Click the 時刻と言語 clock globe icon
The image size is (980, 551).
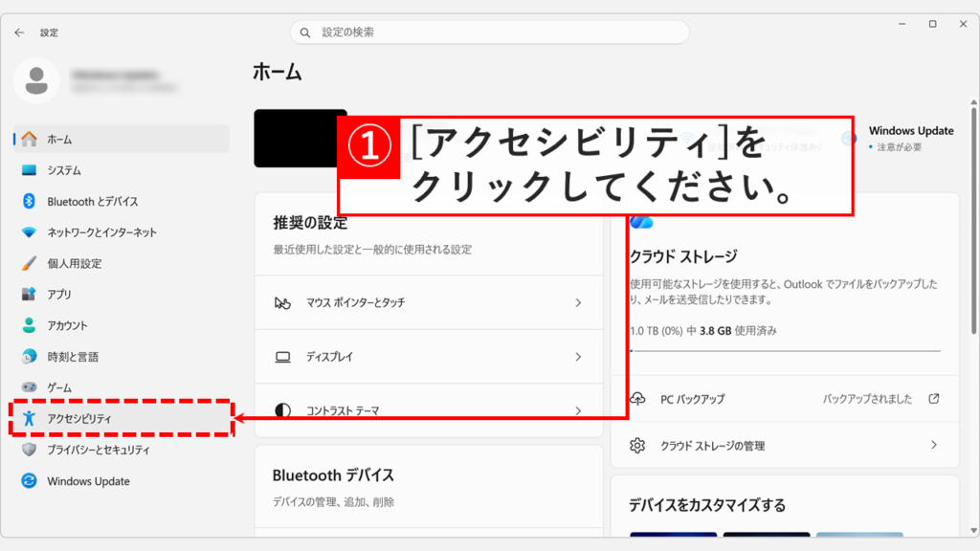(29, 356)
